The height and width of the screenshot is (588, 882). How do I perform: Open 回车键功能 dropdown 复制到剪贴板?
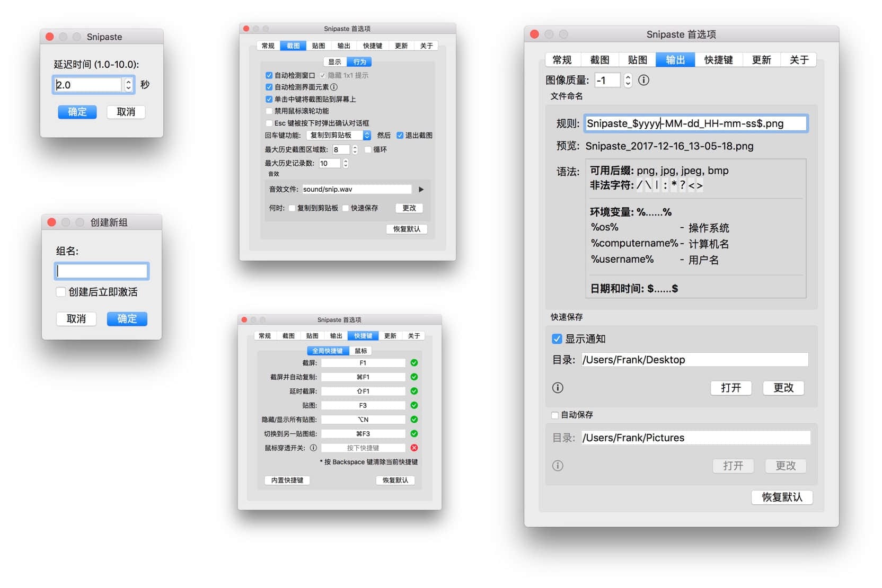pos(339,135)
